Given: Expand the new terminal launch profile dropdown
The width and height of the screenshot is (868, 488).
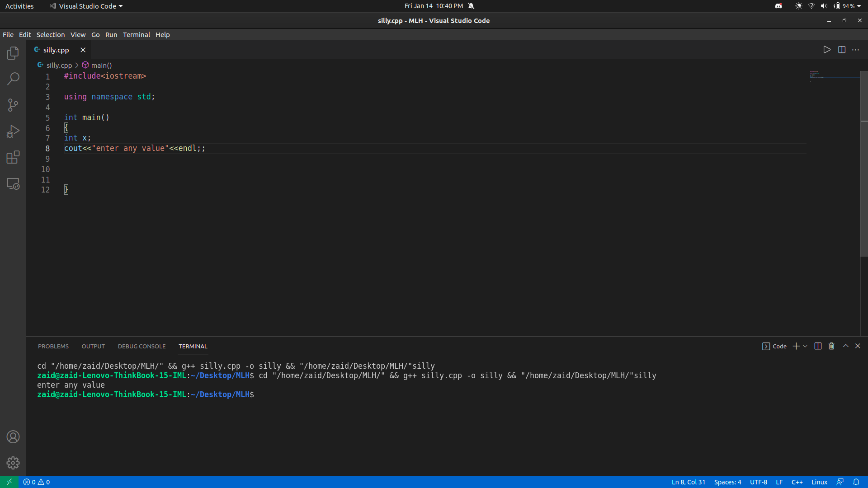Looking at the screenshot, I should click(805, 346).
